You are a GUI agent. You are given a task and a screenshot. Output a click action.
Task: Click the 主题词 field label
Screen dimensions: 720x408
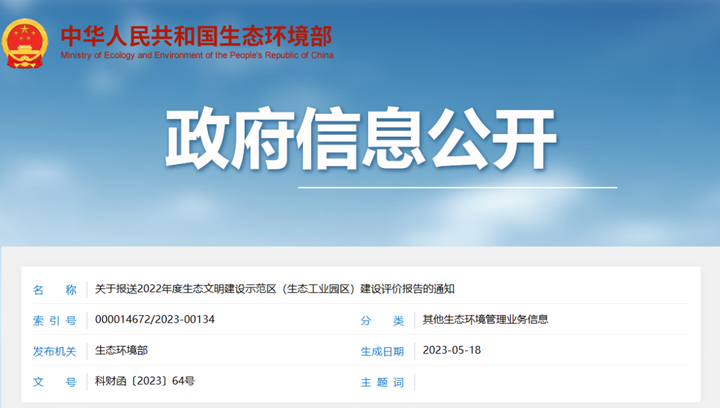tap(382, 382)
